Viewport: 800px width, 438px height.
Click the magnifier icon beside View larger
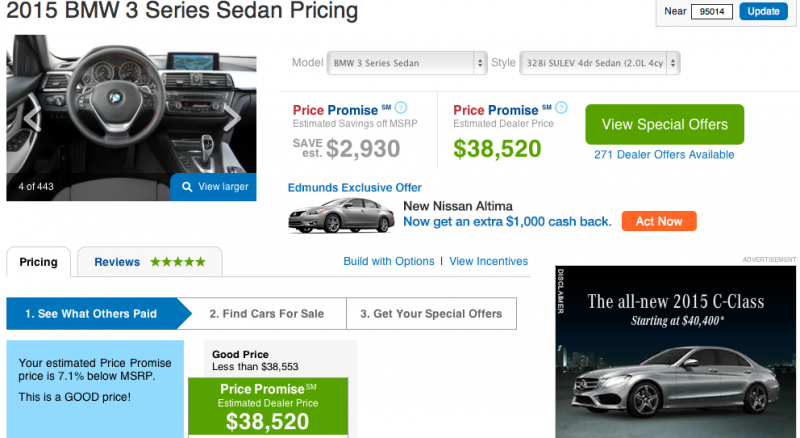pyautogui.click(x=184, y=187)
